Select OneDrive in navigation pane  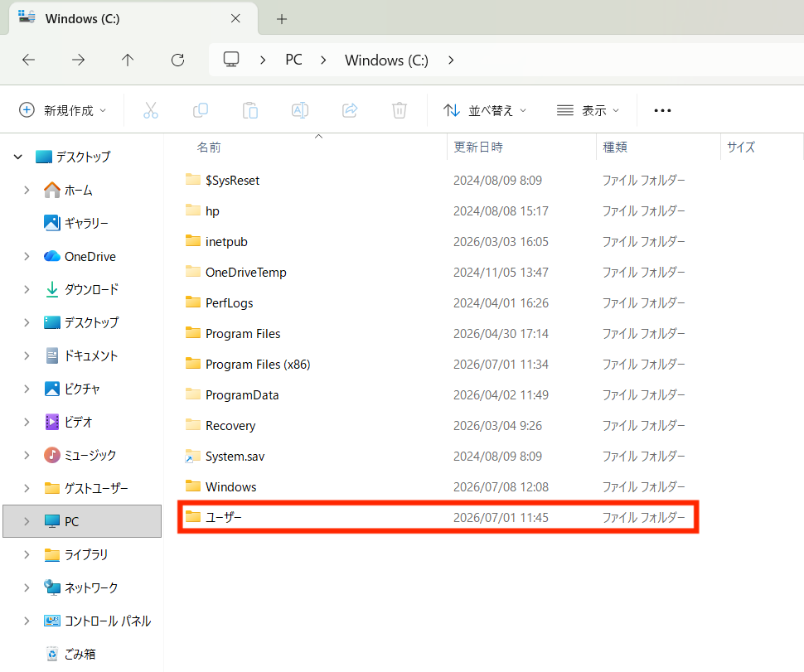click(80, 256)
